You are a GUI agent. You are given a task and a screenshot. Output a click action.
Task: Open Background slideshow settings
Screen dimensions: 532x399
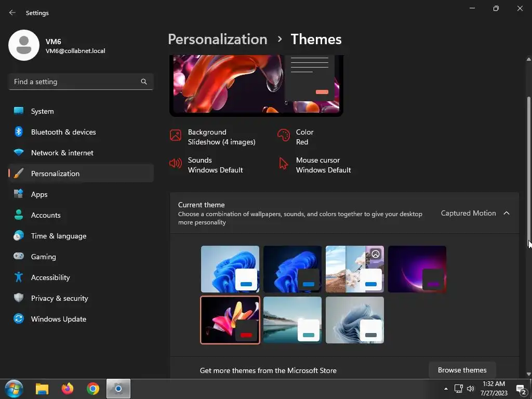click(x=212, y=137)
